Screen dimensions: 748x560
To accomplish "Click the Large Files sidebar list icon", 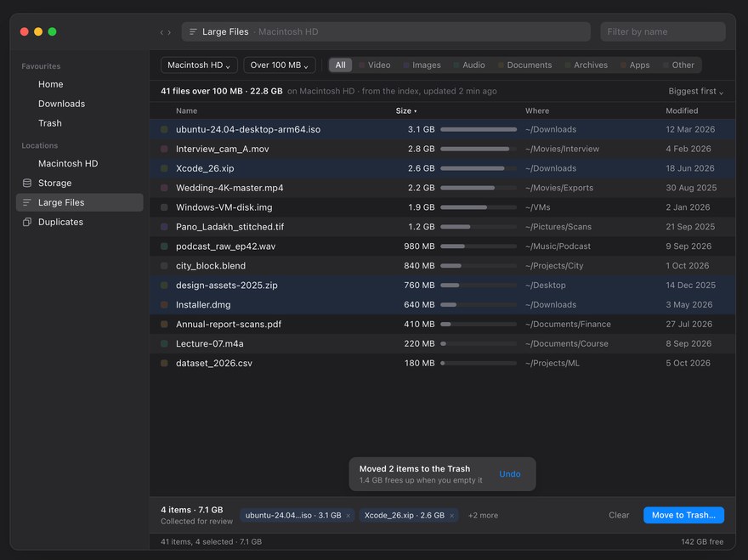I will (x=26, y=202).
